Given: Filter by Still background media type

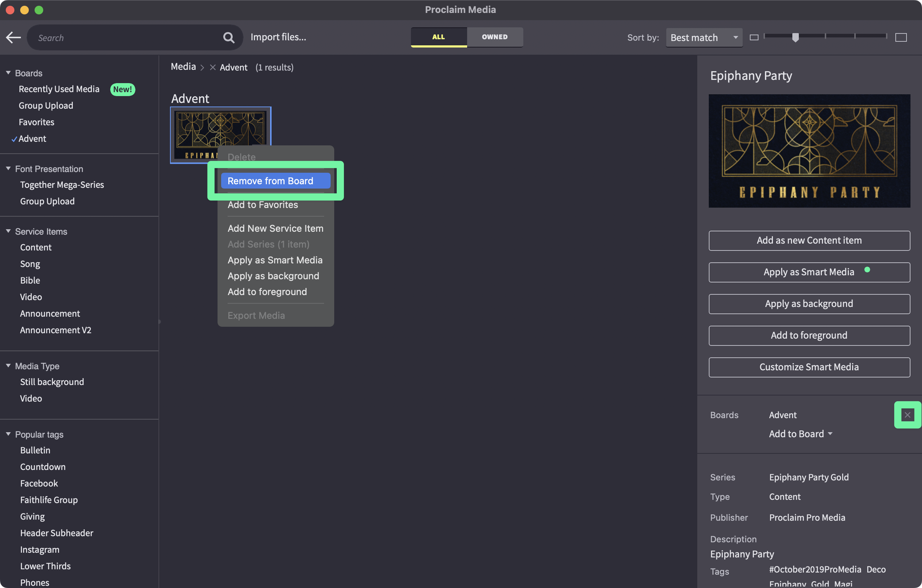Looking at the screenshot, I should 52,382.
